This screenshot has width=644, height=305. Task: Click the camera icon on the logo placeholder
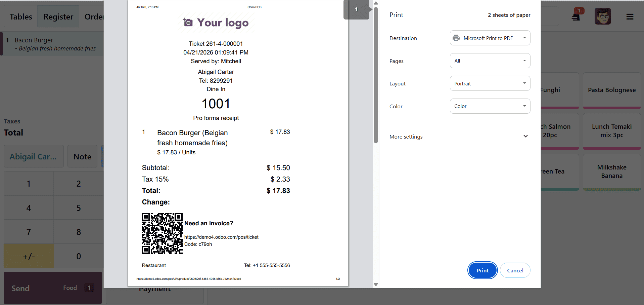[x=187, y=22]
